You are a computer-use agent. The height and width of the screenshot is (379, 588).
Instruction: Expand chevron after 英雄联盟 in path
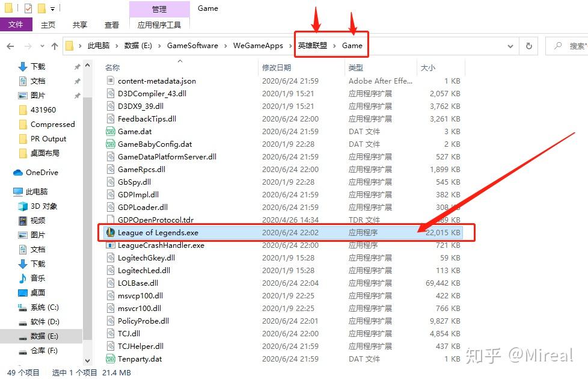click(334, 46)
